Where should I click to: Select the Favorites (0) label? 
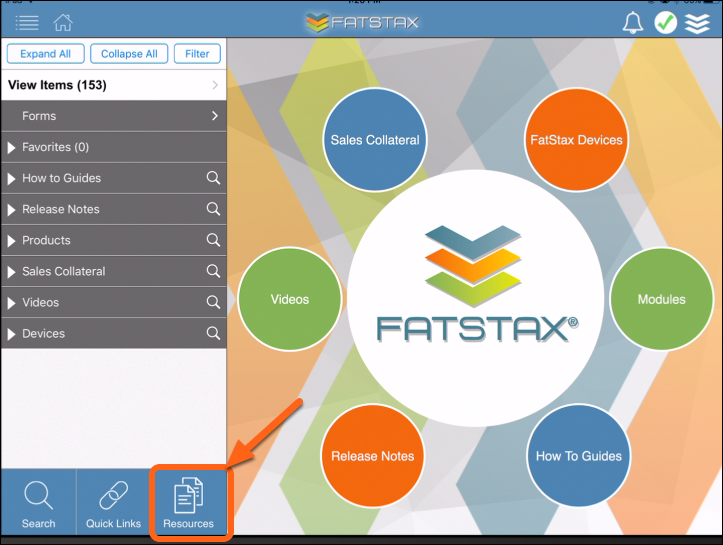(55, 147)
